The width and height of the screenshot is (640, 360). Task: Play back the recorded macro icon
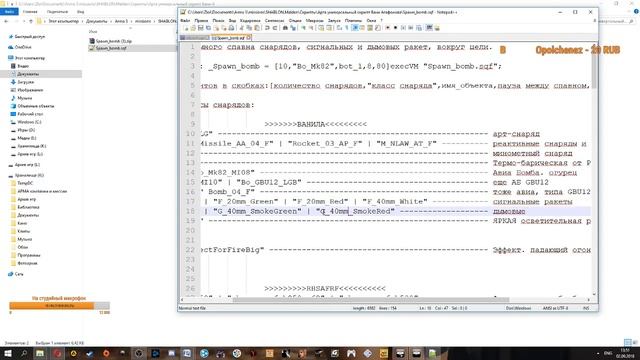click(403, 28)
